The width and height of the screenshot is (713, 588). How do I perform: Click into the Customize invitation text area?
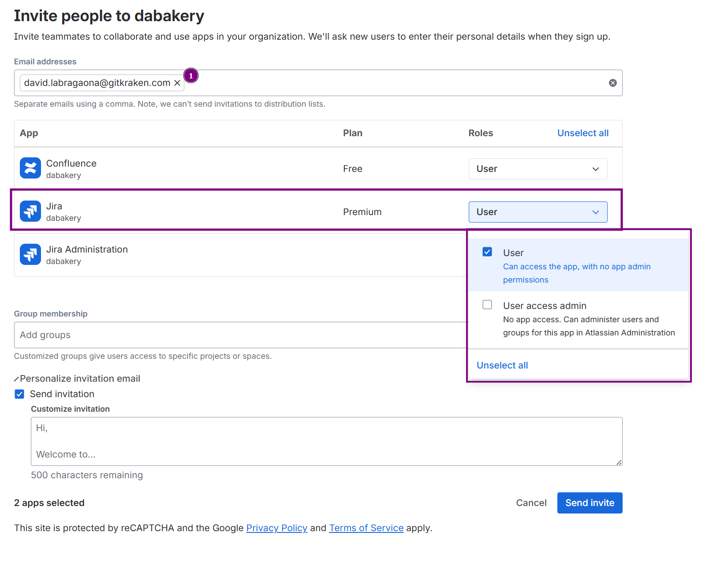click(x=326, y=441)
